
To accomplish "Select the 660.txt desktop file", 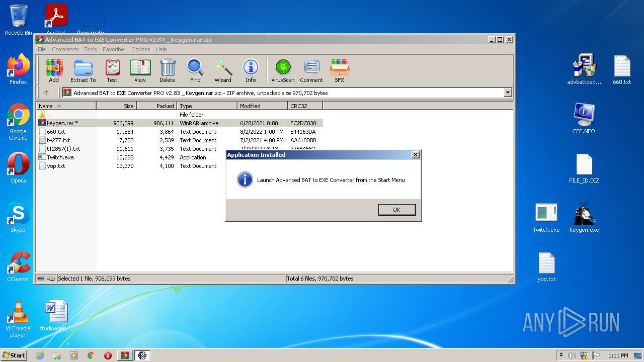I will click(622, 69).
